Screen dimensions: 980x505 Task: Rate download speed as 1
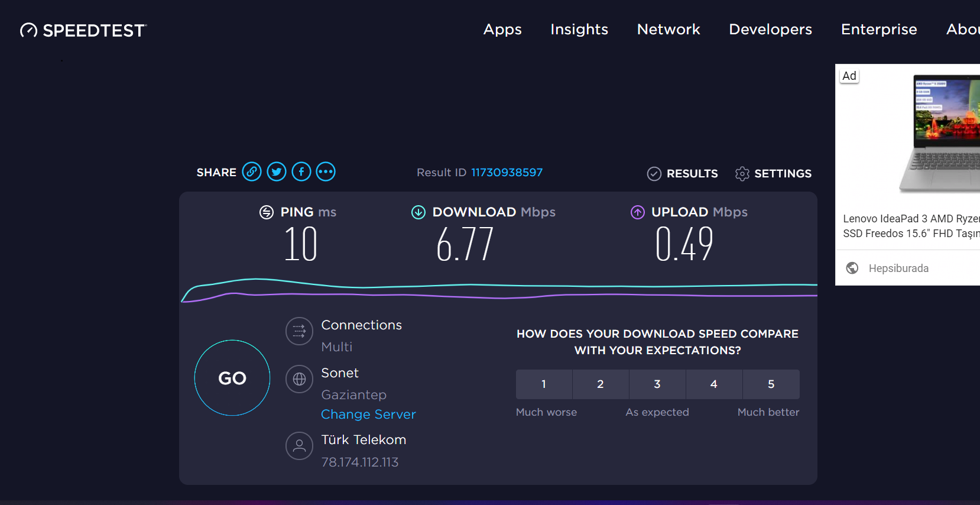pyautogui.click(x=544, y=384)
